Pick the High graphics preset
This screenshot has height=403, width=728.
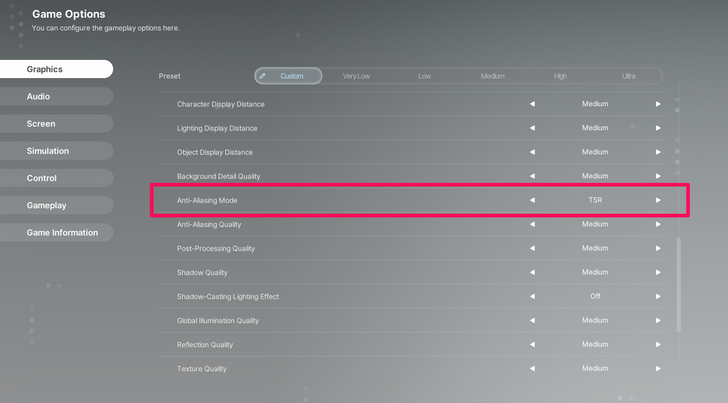pos(560,76)
